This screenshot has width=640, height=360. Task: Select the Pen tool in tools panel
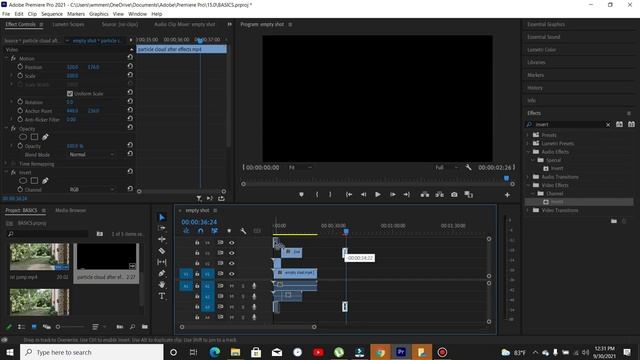point(162,273)
